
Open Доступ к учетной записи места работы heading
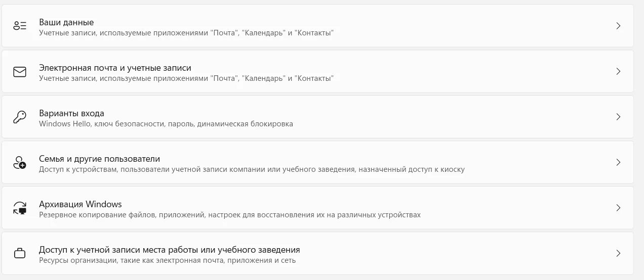(x=170, y=250)
